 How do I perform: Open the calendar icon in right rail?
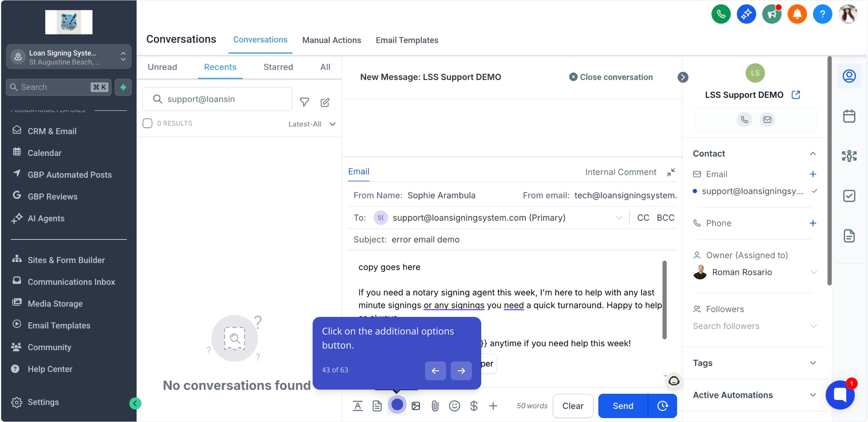coord(849,116)
